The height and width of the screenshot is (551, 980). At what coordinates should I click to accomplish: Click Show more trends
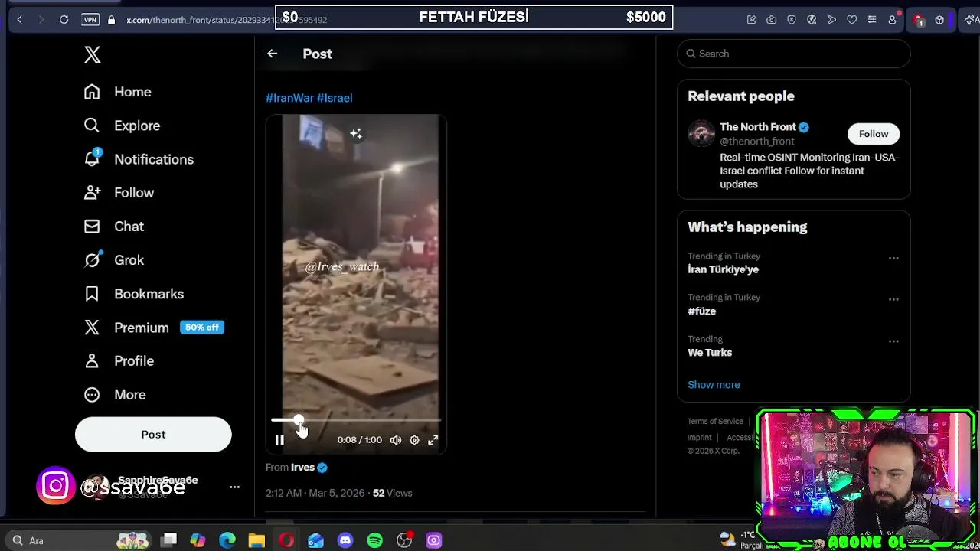click(714, 385)
